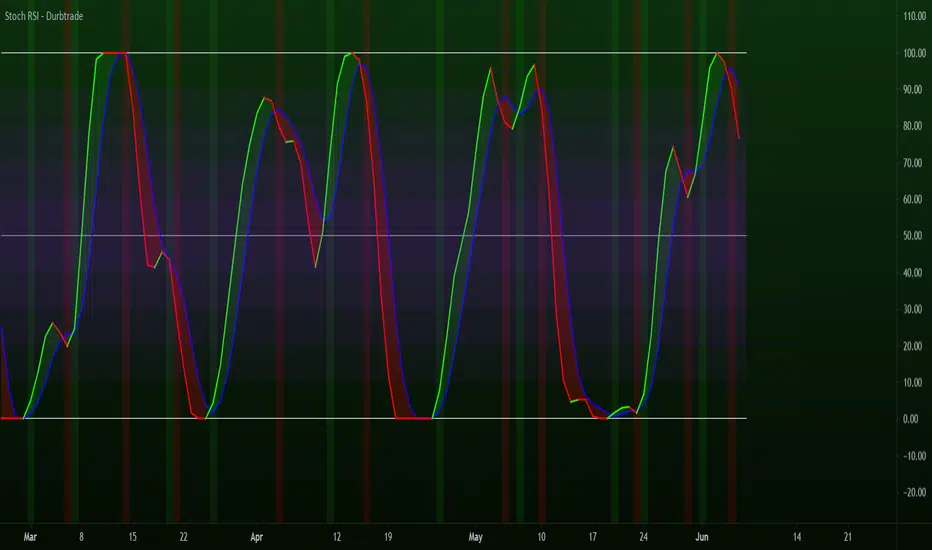Click the Jun date label on time axis

coord(702,537)
